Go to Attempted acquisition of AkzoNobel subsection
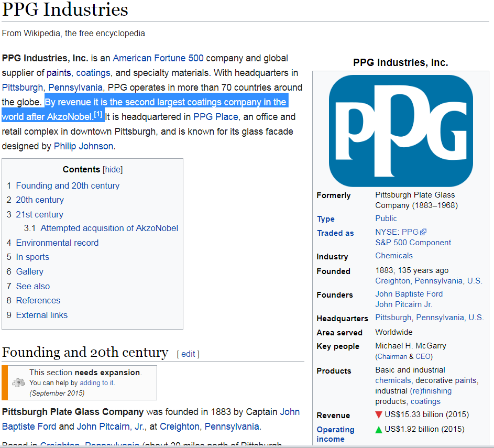 109,228
